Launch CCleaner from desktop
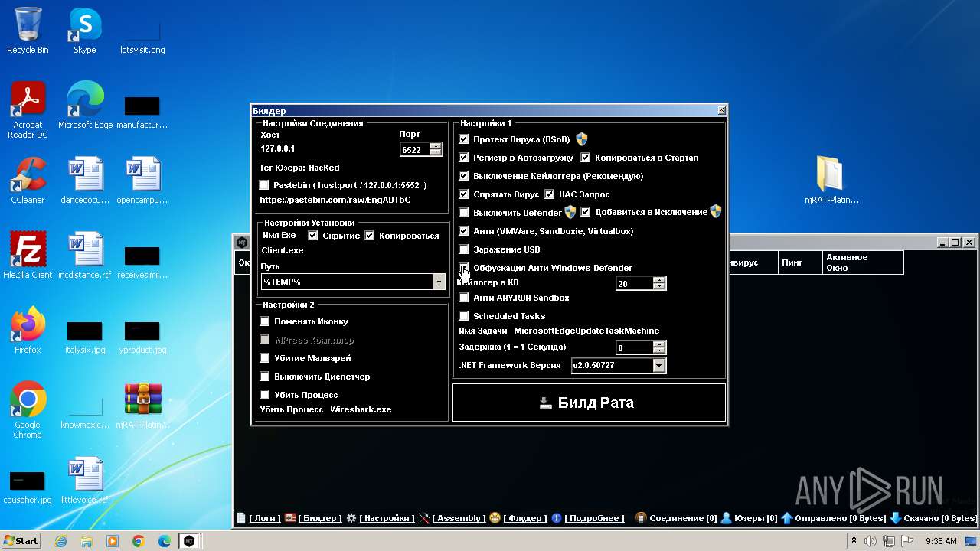The image size is (980, 551). pyautogui.click(x=28, y=181)
